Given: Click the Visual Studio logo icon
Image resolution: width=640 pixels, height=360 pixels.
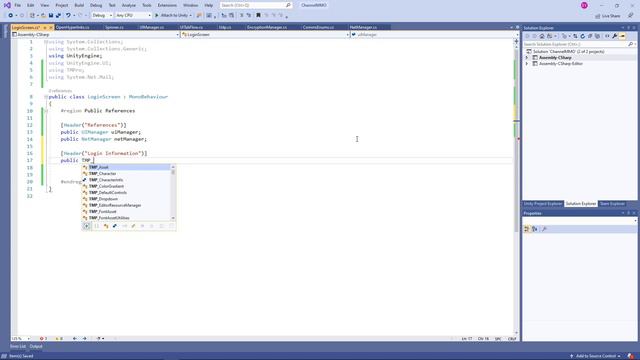Looking at the screenshot, I should pos(7,5).
